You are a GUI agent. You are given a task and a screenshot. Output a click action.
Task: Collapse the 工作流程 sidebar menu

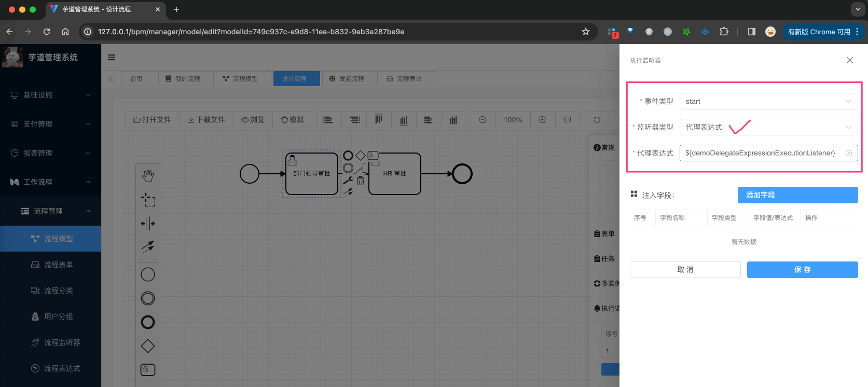[50, 182]
